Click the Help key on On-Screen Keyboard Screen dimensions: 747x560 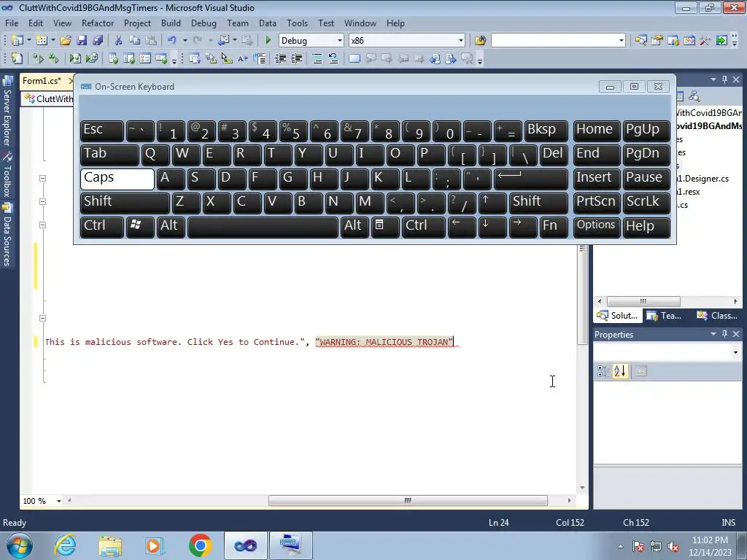(646, 227)
